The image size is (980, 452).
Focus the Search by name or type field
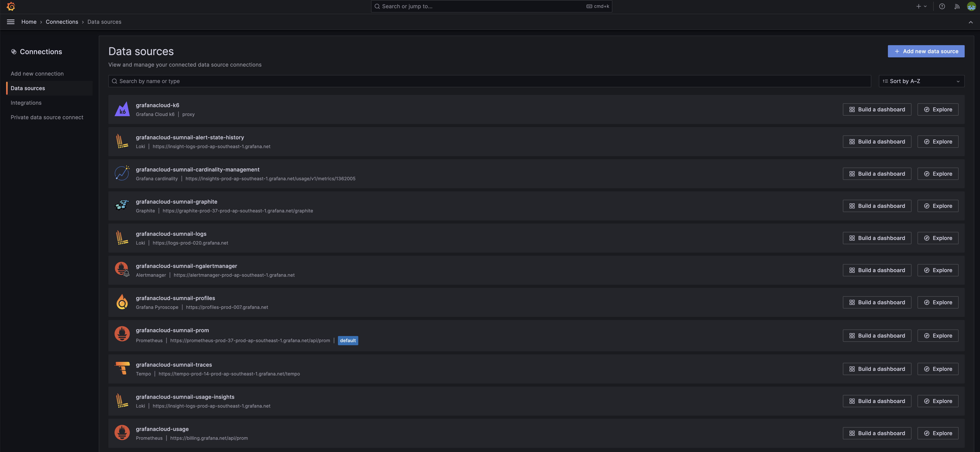[x=490, y=81]
